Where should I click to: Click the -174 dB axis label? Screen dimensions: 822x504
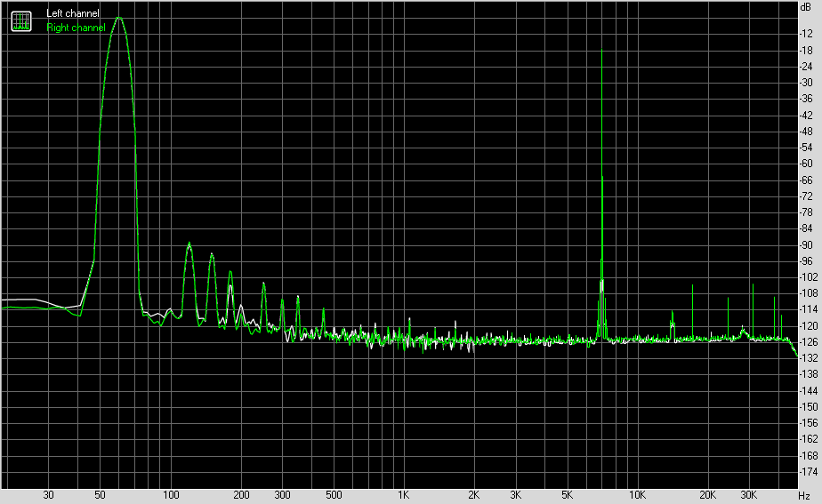809,472
